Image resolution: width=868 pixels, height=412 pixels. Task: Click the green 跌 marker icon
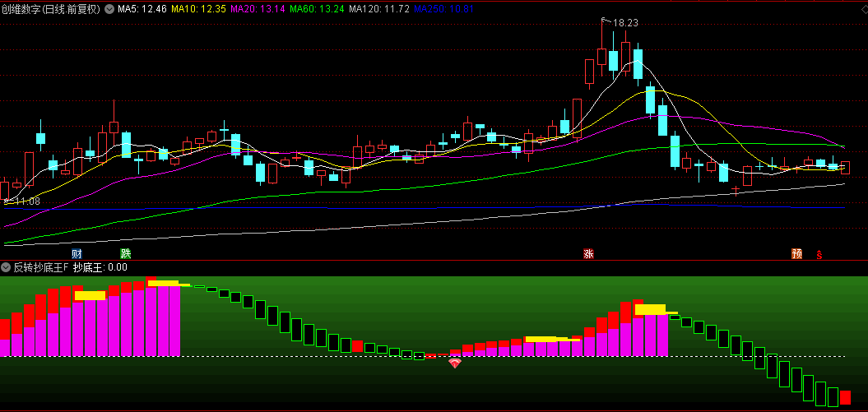coord(126,254)
